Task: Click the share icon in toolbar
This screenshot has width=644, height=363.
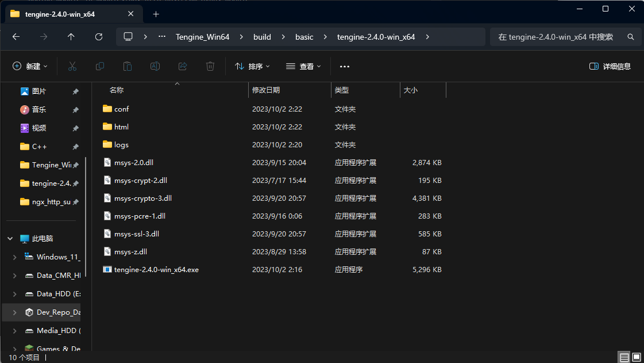Action: (x=183, y=66)
